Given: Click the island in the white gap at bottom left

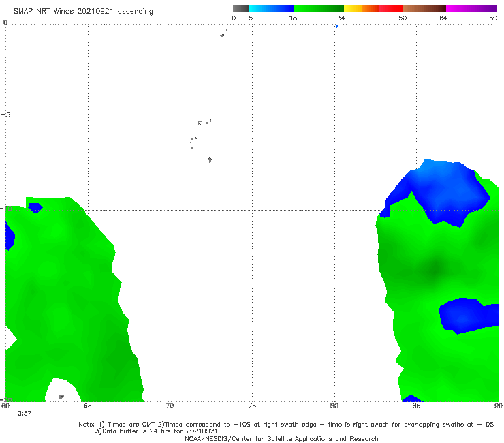Looking at the screenshot, I should click(61, 397).
